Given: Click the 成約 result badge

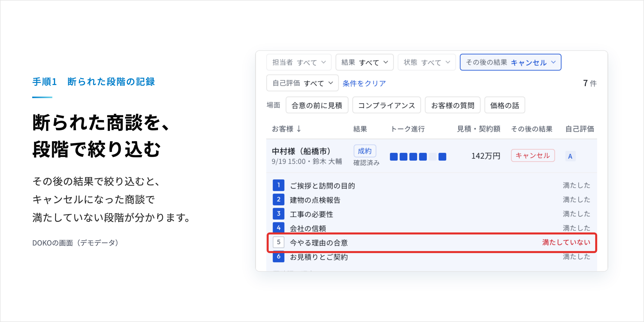Looking at the screenshot, I should (365, 151).
